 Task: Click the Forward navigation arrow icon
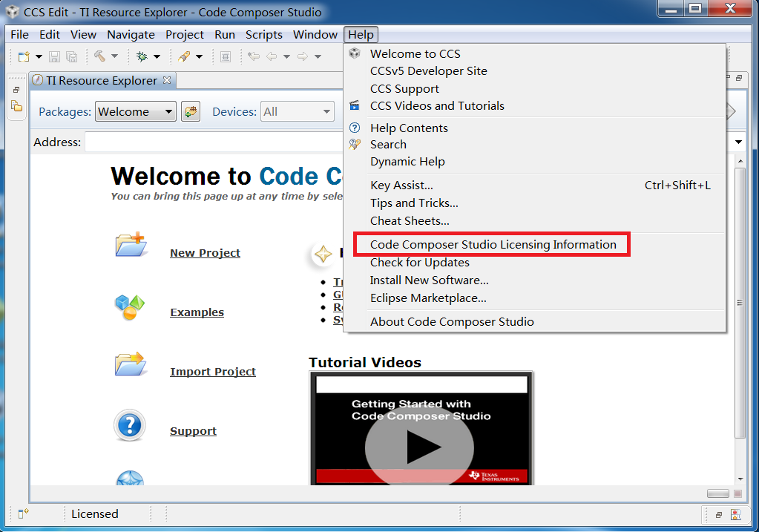pyautogui.click(x=303, y=56)
